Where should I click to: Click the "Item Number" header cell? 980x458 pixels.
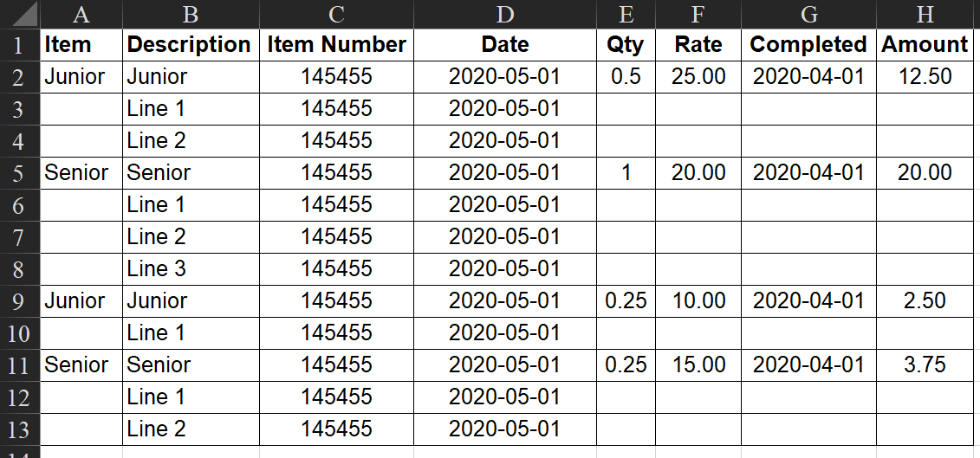click(336, 44)
